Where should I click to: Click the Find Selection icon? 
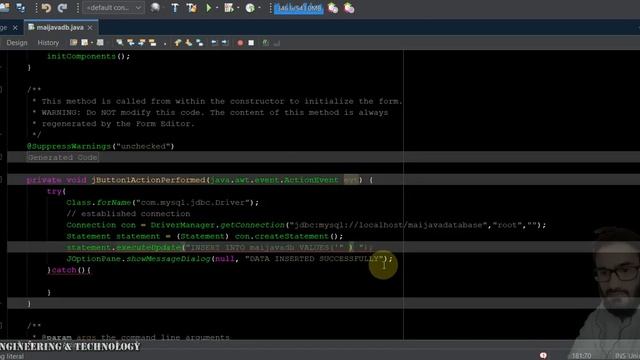coord(120,42)
